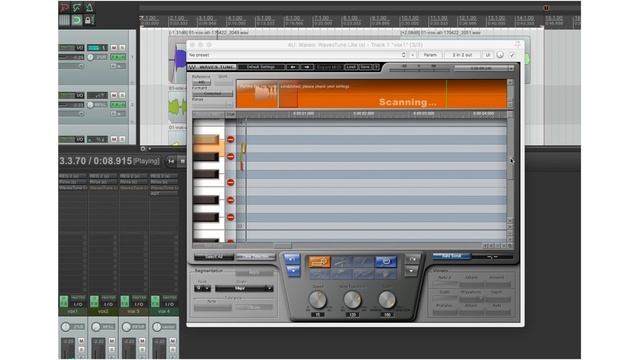
Task: Solo track 1 in the REAPER track panel
Action: tap(122, 48)
